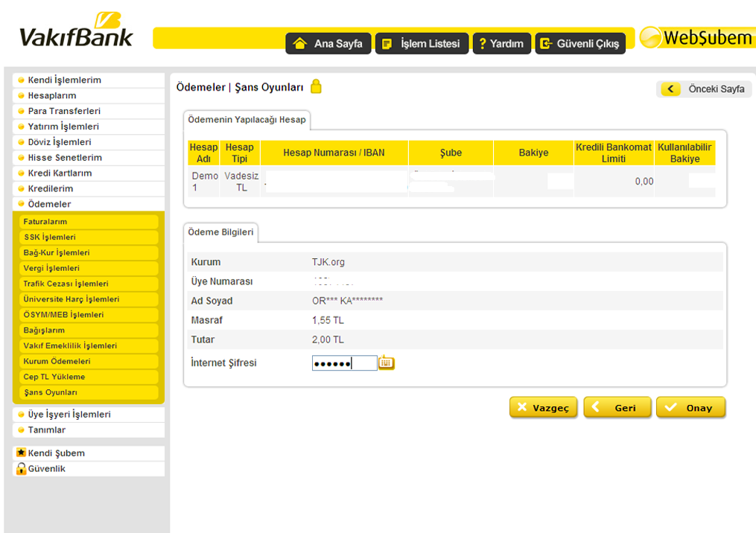Open ÖSYM/MEB İşlemleri item
The width and height of the screenshot is (756, 533).
click(x=89, y=314)
